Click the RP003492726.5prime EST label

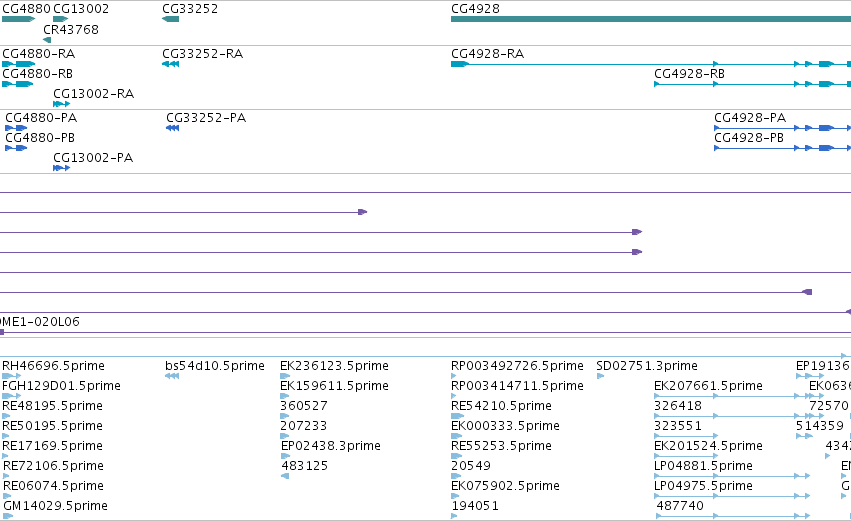[517, 365]
